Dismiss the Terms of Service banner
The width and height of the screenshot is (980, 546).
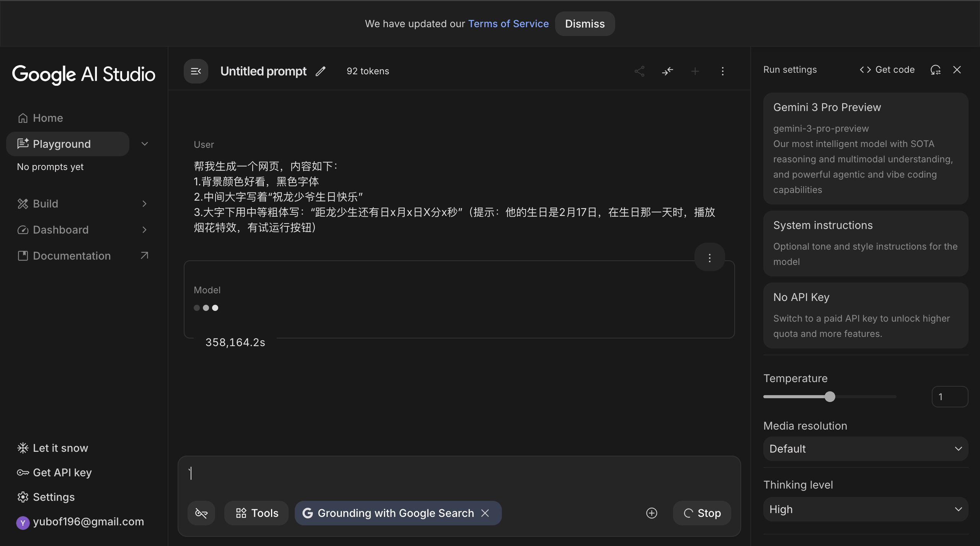(585, 24)
